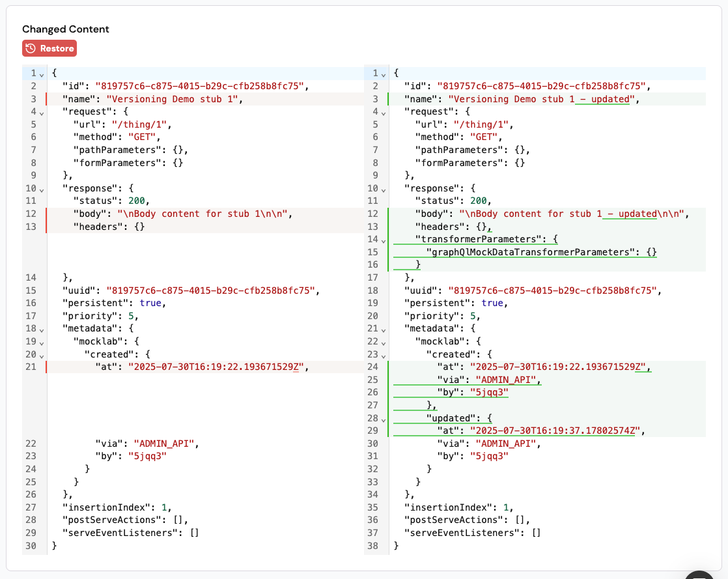Click "id" line 2 in right pane
The image size is (728, 579).
[527, 86]
